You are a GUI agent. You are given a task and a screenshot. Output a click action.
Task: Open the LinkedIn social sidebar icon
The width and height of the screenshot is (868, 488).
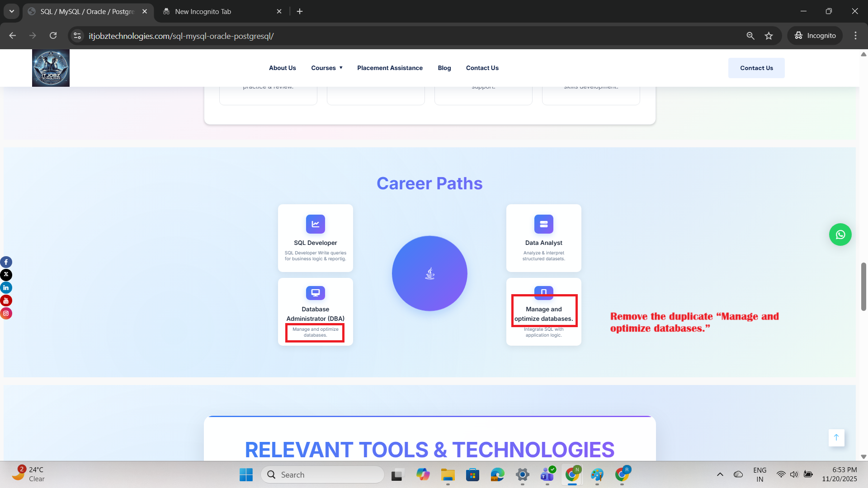click(6, 288)
